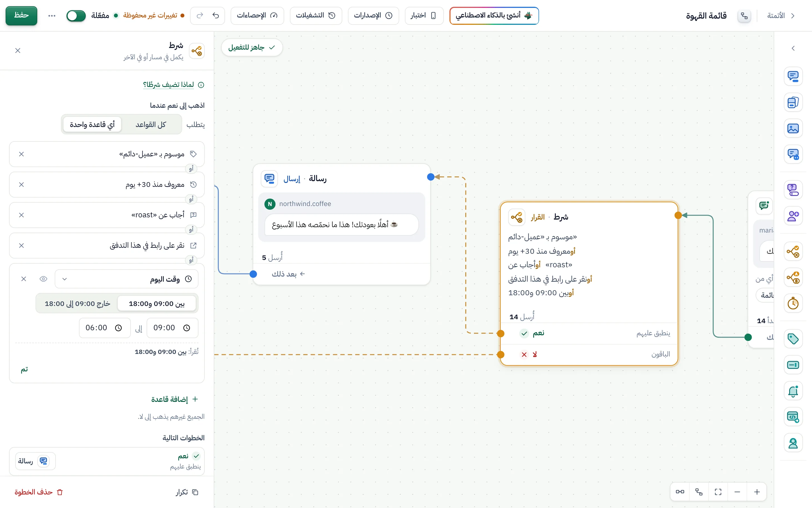Image resolution: width=812 pixels, height=508 pixels.
Task: Click the flow icon beside قائمة القهوة
Action: point(744,16)
